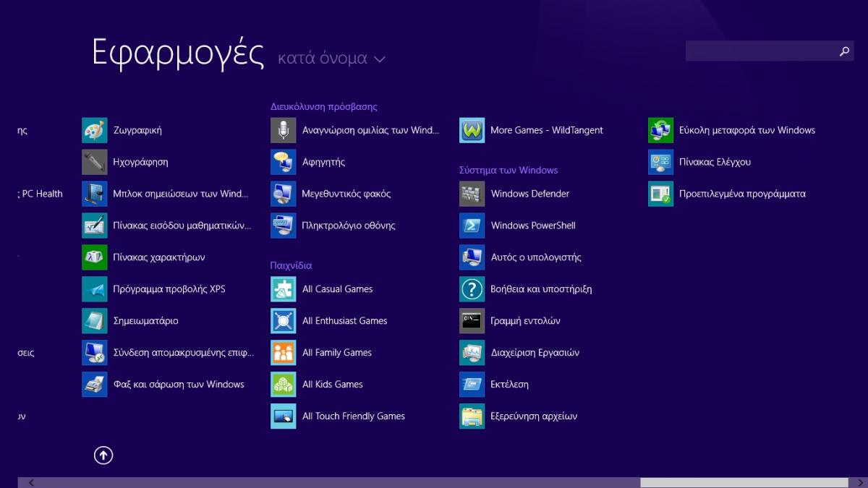
Task: Launch the Ηχογράφηση microphone icon
Action: (95, 162)
